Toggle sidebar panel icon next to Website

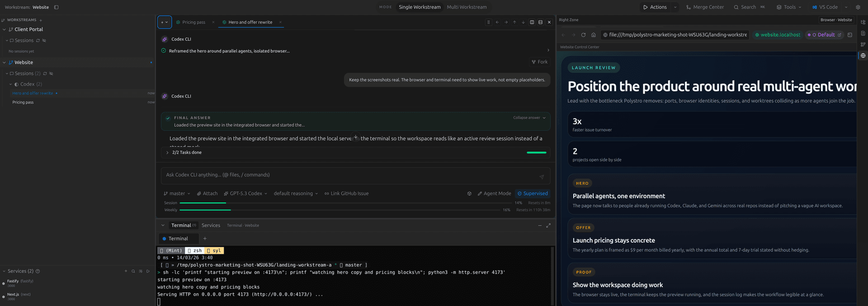point(56,7)
